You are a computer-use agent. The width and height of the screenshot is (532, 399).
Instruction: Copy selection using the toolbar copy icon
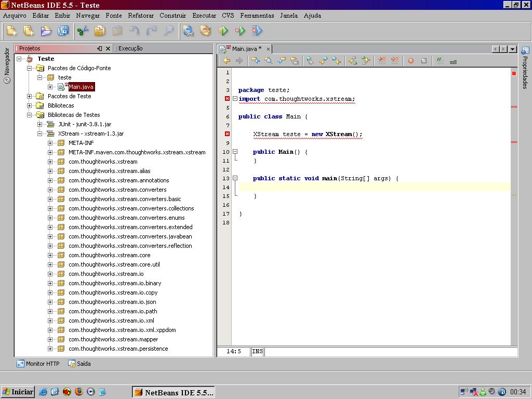click(100, 31)
